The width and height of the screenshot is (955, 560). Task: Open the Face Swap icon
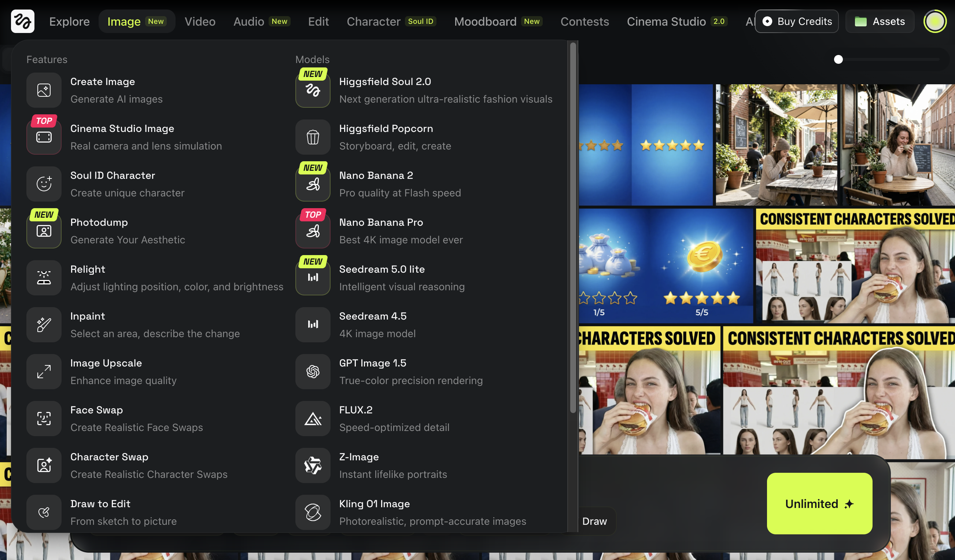pos(44,419)
